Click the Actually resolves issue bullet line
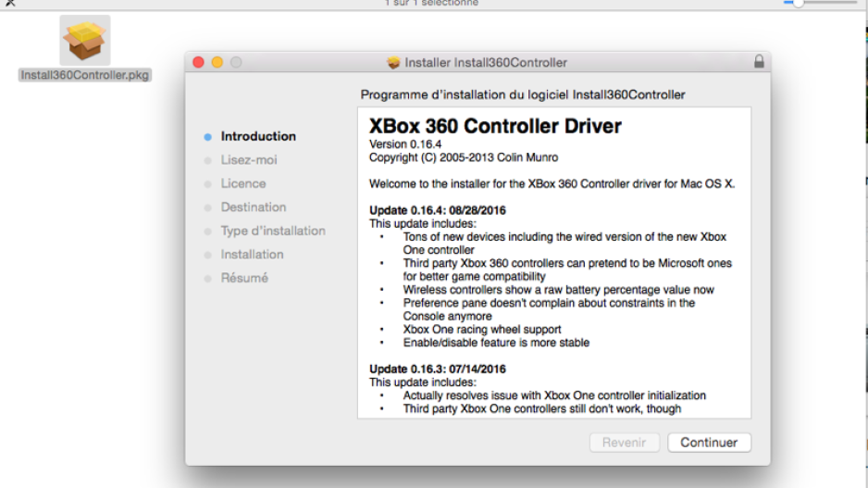Screen dimensions: 868x488 click(x=554, y=395)
